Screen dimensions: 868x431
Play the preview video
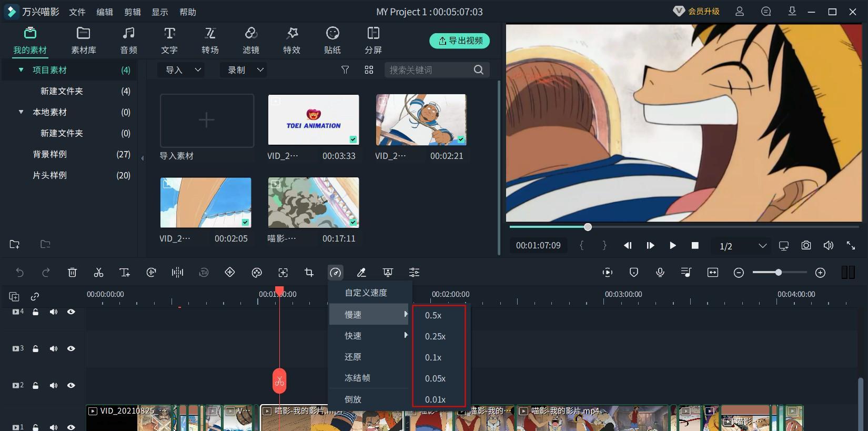[x=672, y=245]
